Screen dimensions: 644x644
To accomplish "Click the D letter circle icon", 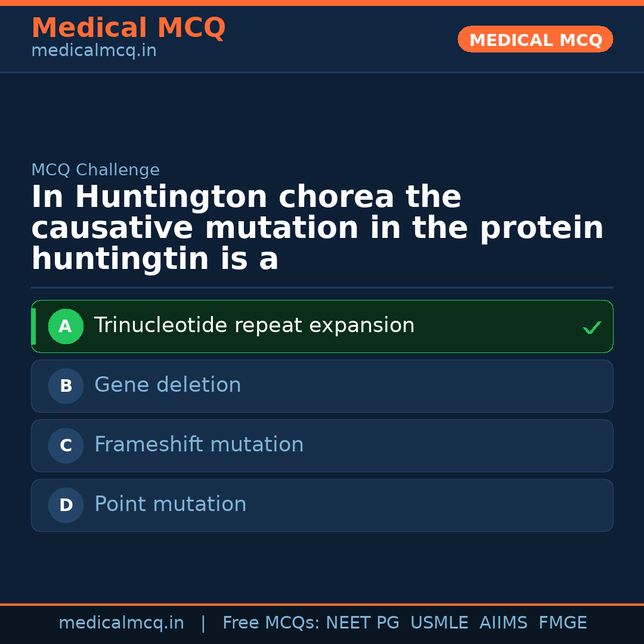I will (66, 505).
